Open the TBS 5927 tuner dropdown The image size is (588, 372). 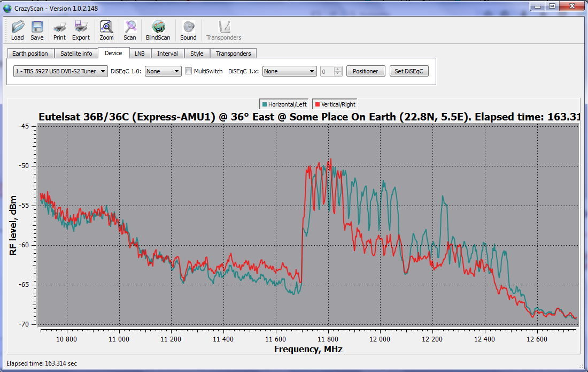pos(60,71)
